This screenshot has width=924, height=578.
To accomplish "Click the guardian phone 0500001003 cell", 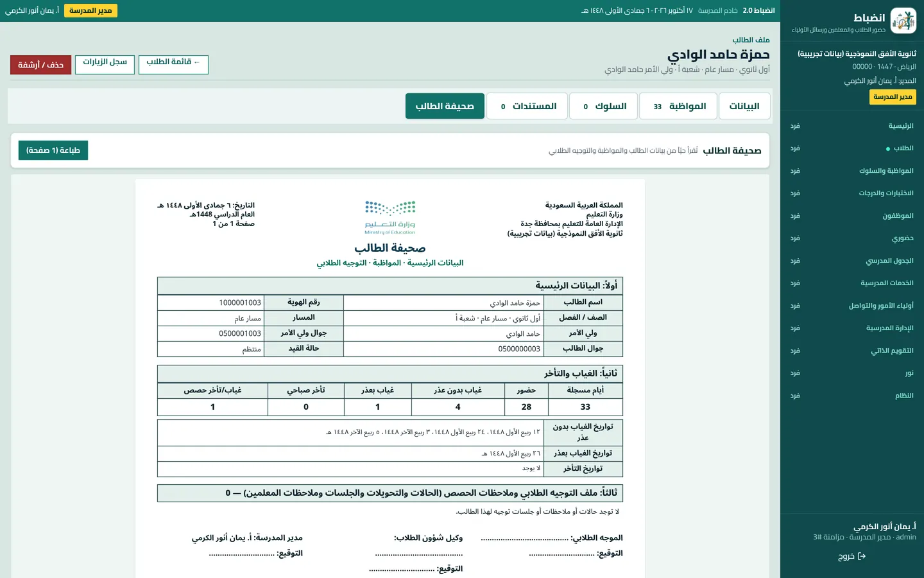I will pos(210,333).
